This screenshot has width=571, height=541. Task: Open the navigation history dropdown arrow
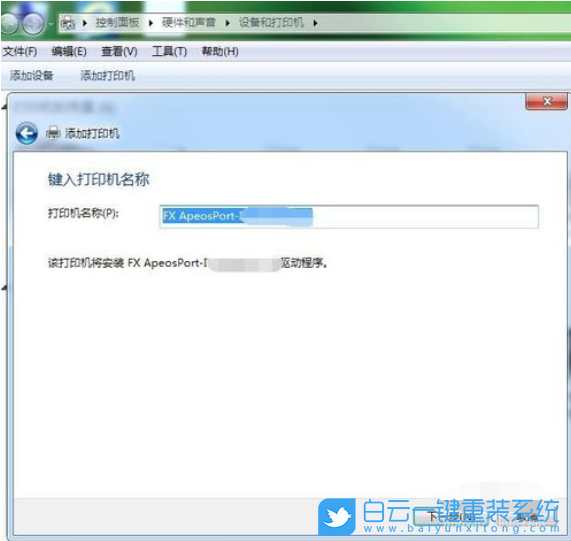[x=51, y=24]
